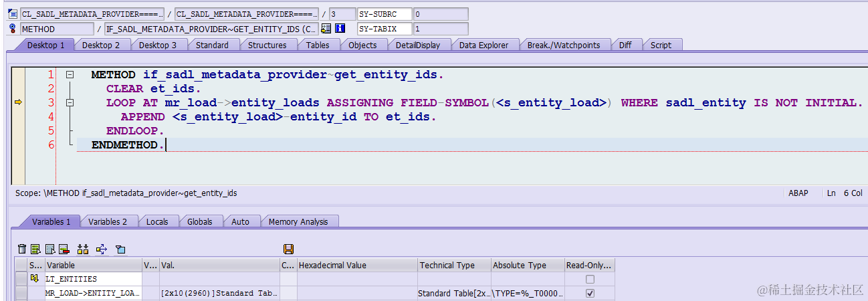This screenshot has width=868, height=301.
Task: Click the blue information icon after the method name
Action: [340, 29]
